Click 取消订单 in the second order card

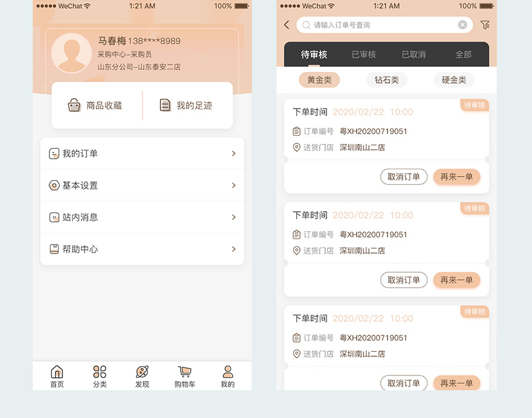(x=404, y=280)
